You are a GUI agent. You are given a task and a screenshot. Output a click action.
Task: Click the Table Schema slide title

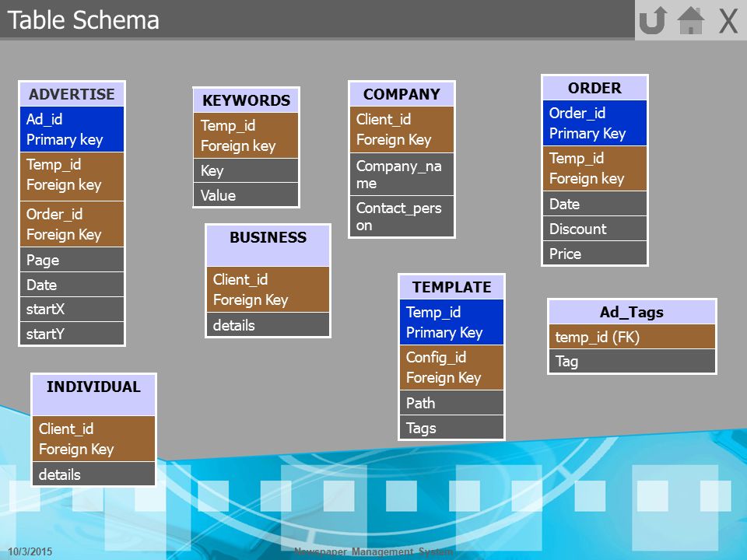pyautogui.click(x=83, y=20)
